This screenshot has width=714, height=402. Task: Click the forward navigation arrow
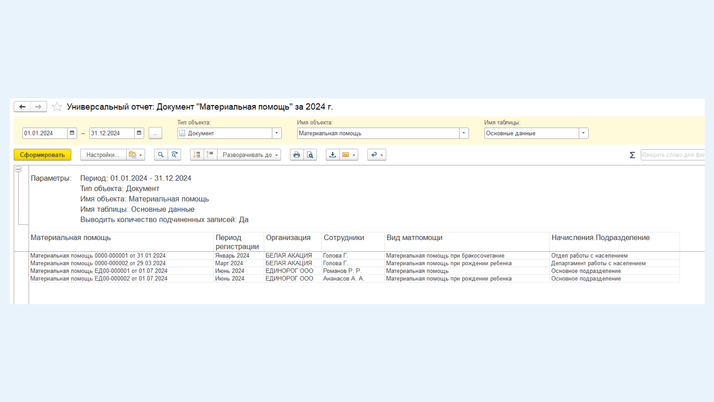(38, 107)
